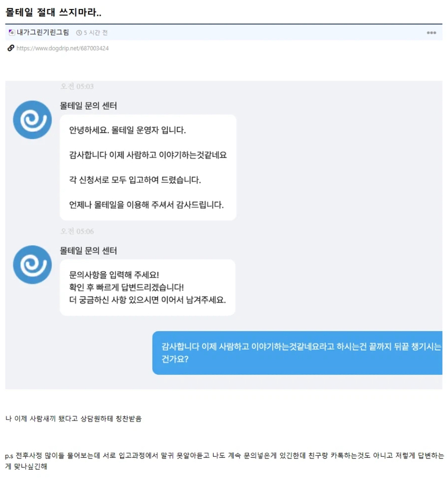Viewport: 448px width, 480px height.
Task: Click the line 각 신청서로 모두 입고하여 드렸습니다
Action: tap(135, 180)
